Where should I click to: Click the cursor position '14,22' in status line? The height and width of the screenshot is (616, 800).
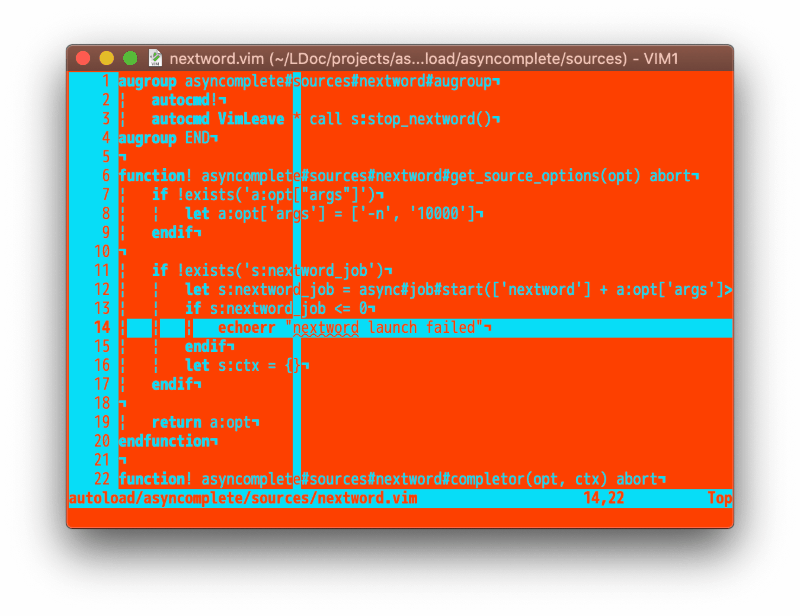pyautogui.click(x=604, y=498)
